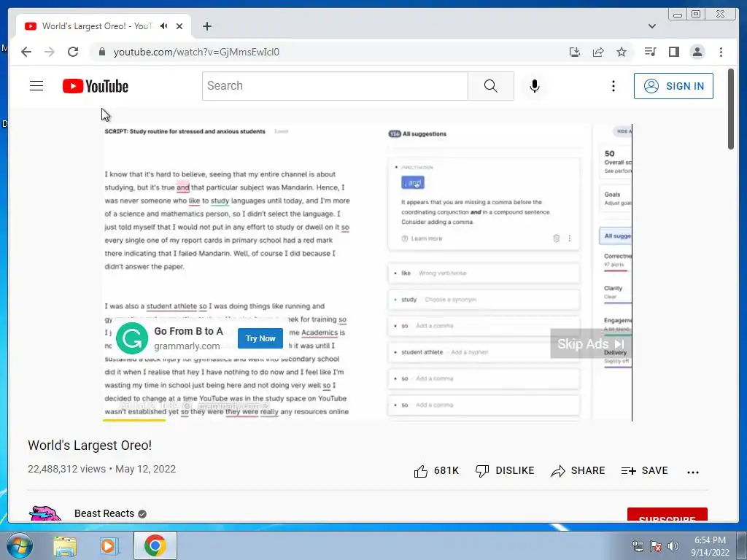Click the network tray icon
The height and width of the screenshot is (560, 747).
(x=638, y=546)
